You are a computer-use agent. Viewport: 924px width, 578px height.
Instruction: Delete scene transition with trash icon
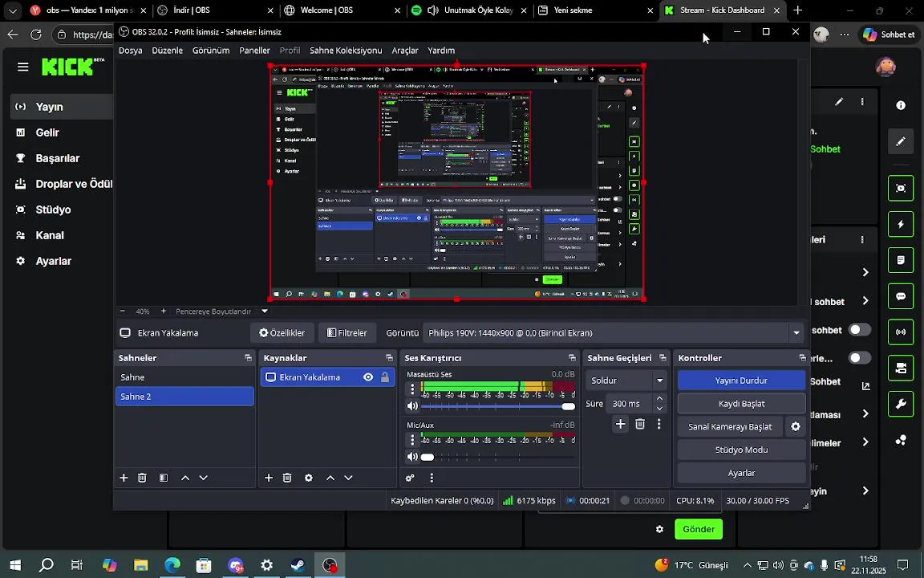(640, 424)
